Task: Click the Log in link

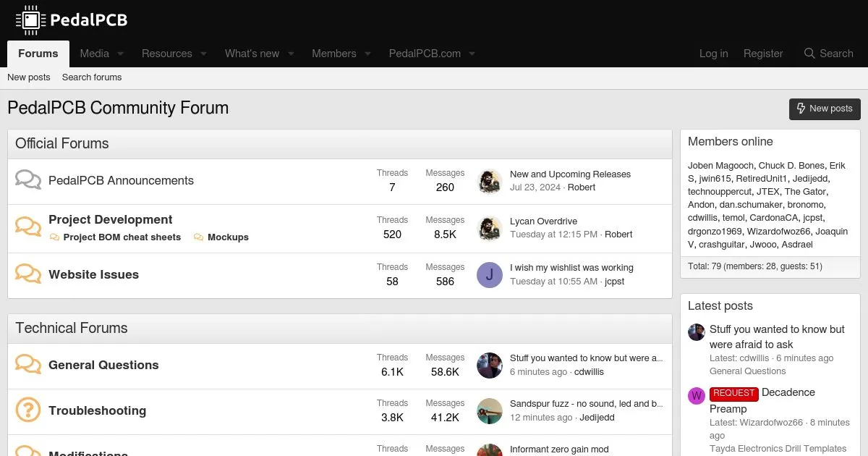Action: (714, 54)
